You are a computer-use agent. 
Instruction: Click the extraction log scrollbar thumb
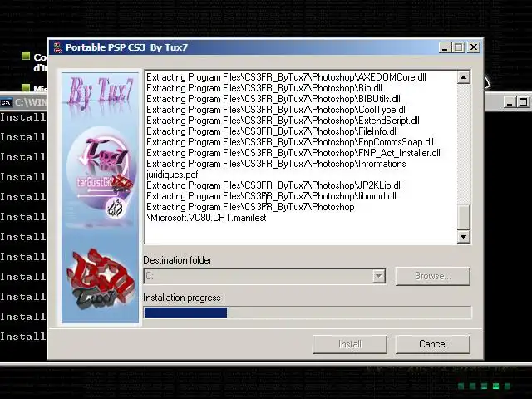(464, 217)
